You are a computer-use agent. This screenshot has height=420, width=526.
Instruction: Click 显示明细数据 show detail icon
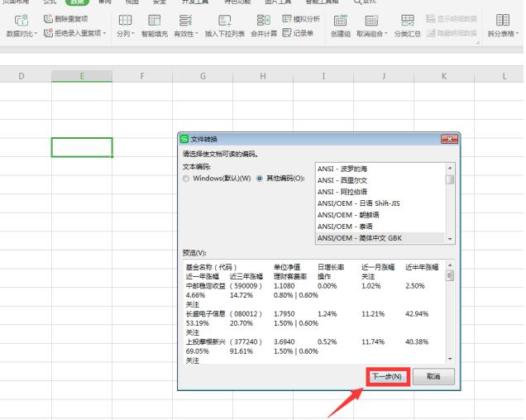click(431, 18)
